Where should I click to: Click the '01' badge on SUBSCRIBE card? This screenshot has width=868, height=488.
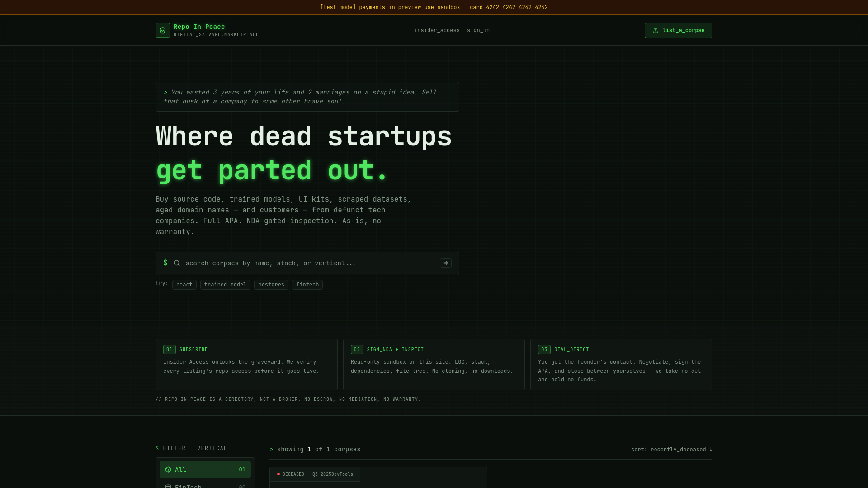170,350
